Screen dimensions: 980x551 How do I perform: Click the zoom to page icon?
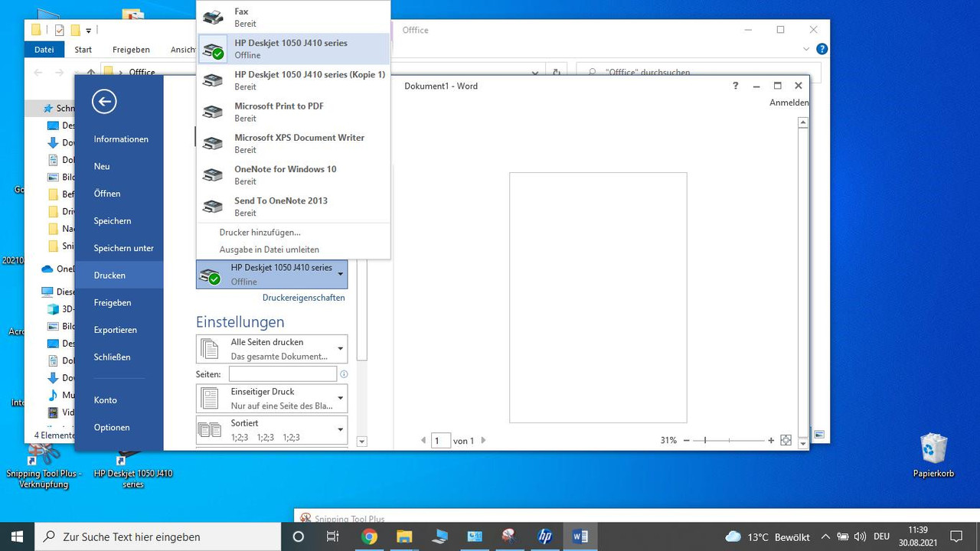[x=786, y=441]
